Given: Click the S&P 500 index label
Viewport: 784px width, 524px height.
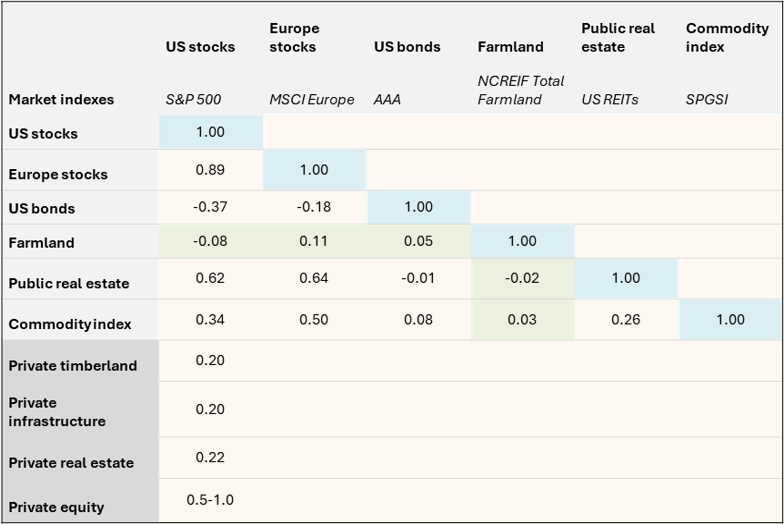Looking at the screenshot, I should [193, 99].
